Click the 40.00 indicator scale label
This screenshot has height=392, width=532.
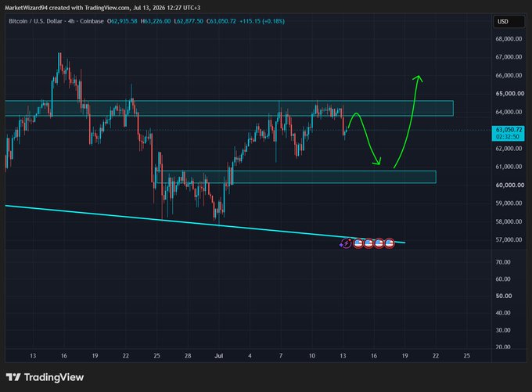(x=503, y=313)
